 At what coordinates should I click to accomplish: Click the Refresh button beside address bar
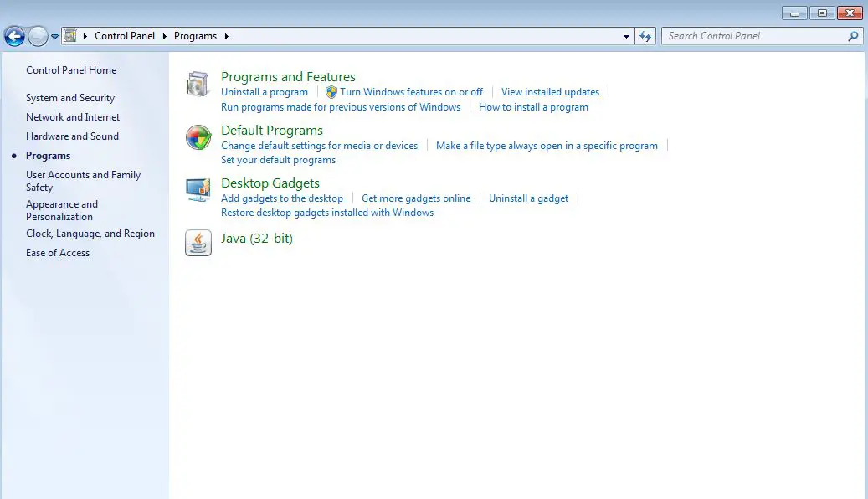(645, 37)
